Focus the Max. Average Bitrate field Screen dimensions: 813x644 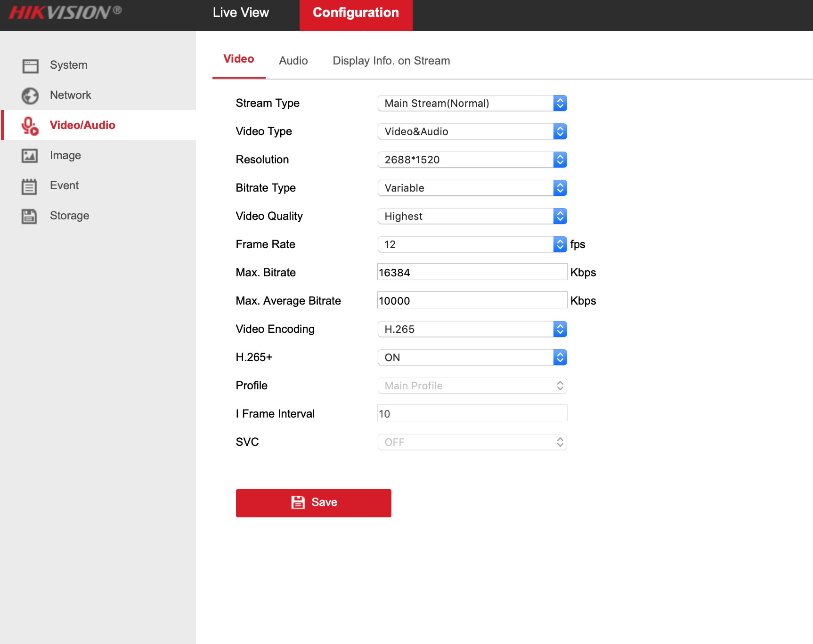tap(472, 300)
